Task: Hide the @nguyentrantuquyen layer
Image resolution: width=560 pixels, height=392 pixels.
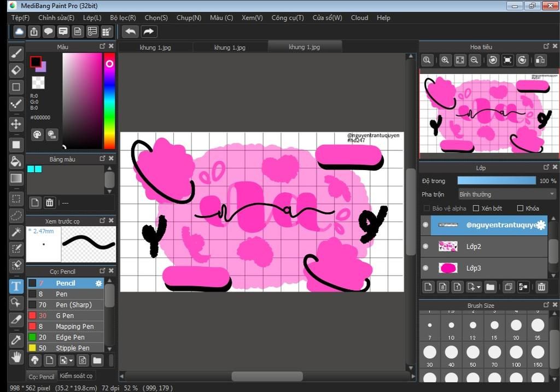Action: coord(425,225)
